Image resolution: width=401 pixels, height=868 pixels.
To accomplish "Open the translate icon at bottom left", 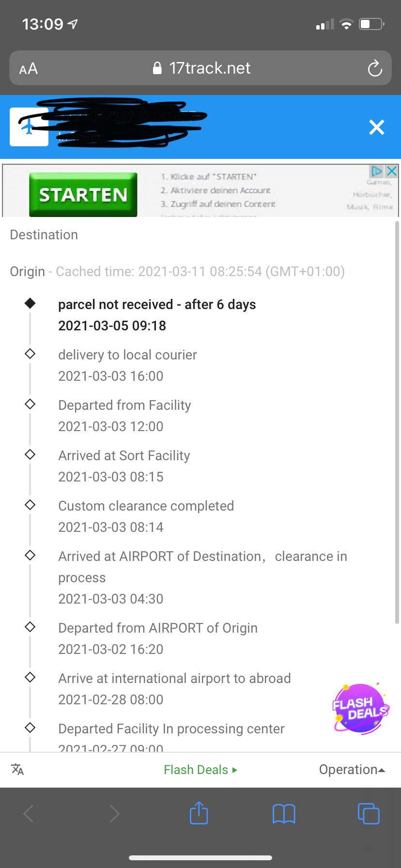I will click(17, 769).
